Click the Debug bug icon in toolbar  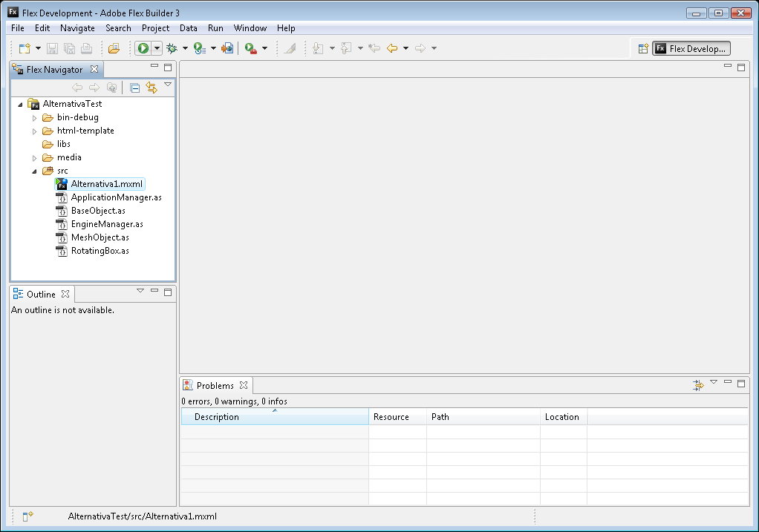[x=172, y=48]
